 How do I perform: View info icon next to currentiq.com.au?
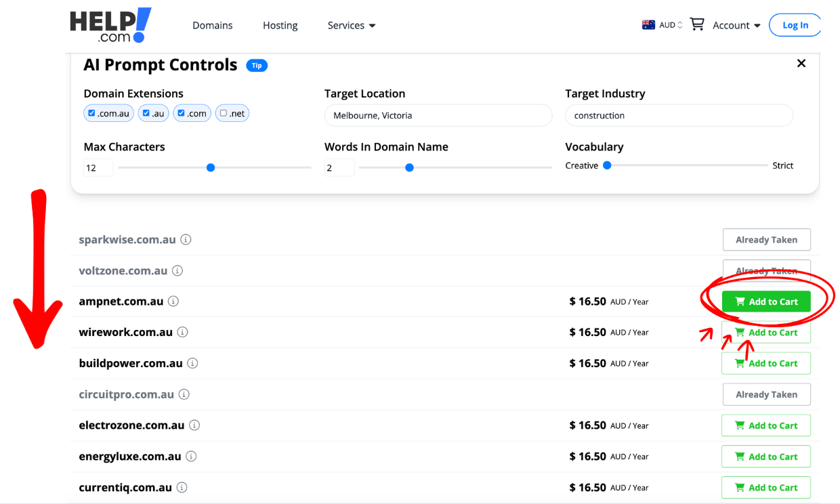(182, 488)
